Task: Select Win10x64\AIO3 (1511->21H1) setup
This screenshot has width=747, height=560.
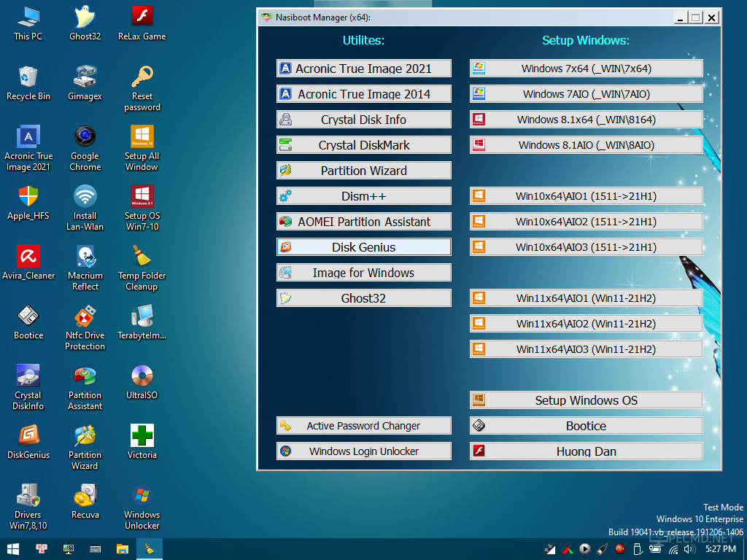Action: click(586, 247)
